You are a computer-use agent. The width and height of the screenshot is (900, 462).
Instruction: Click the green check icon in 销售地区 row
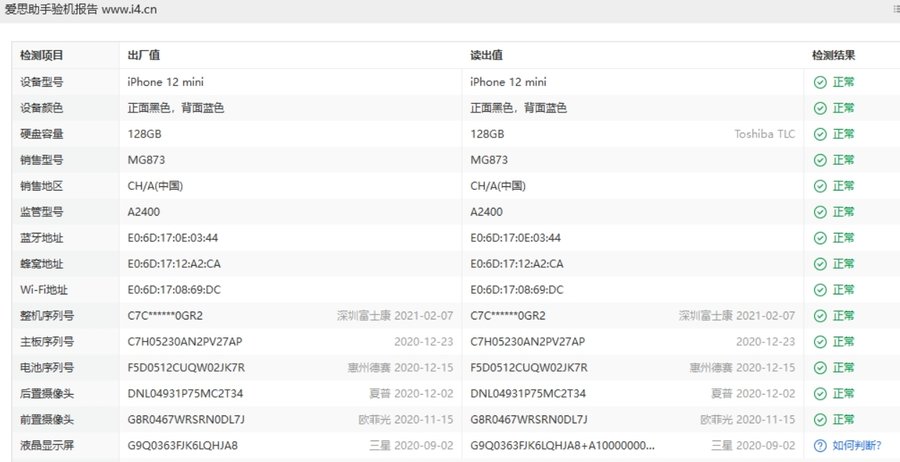pyautogui.click(x=820, y=186)
